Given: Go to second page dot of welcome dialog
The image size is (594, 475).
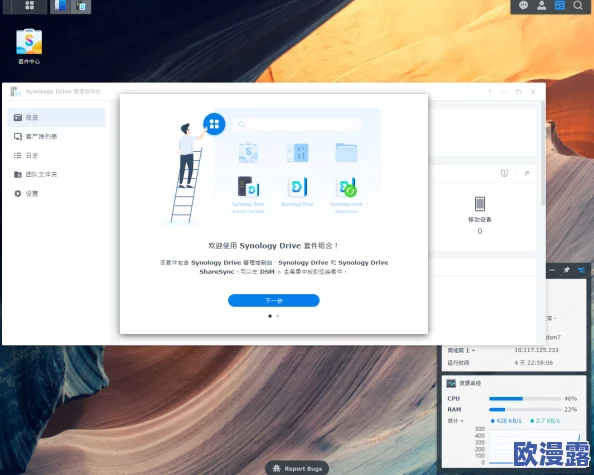Looking at the screenshot, I should tap(278, 316).
